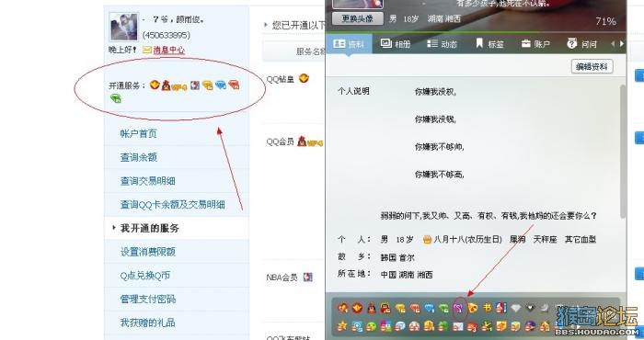Click the 天秤座 zodiac text
644x340 pixels.
pos(545,239)
